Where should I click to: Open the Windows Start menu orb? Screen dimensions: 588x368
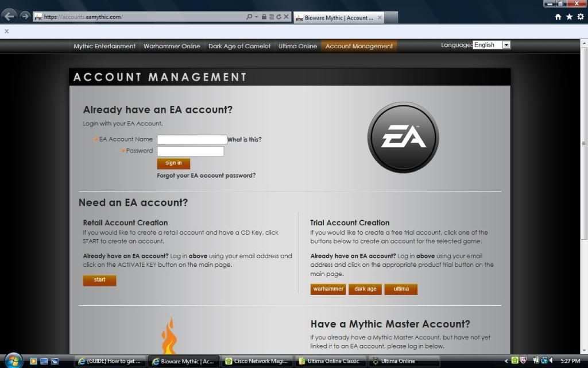click(14, 361)
